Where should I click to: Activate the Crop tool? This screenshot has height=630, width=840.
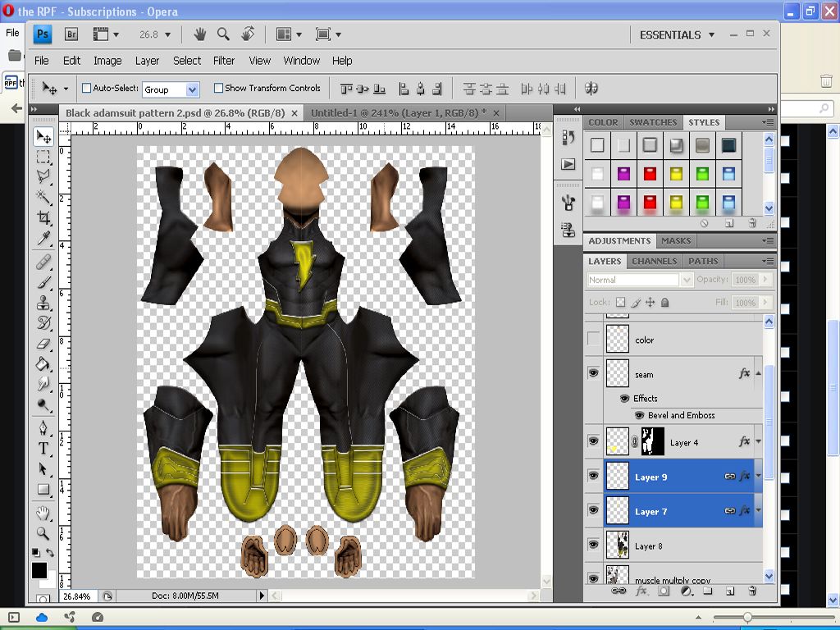tap(43, 217)
